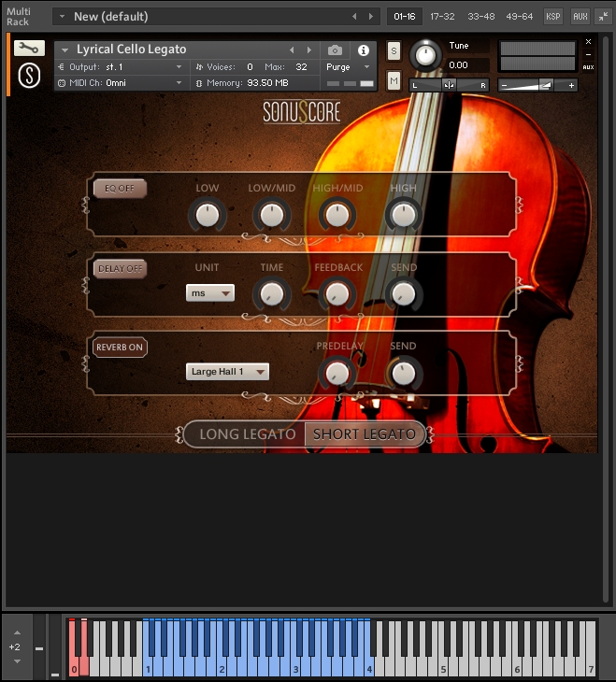Viewport: 616px width, 682px height.
Task: Click the Tune knob
Action: [425, 55]
